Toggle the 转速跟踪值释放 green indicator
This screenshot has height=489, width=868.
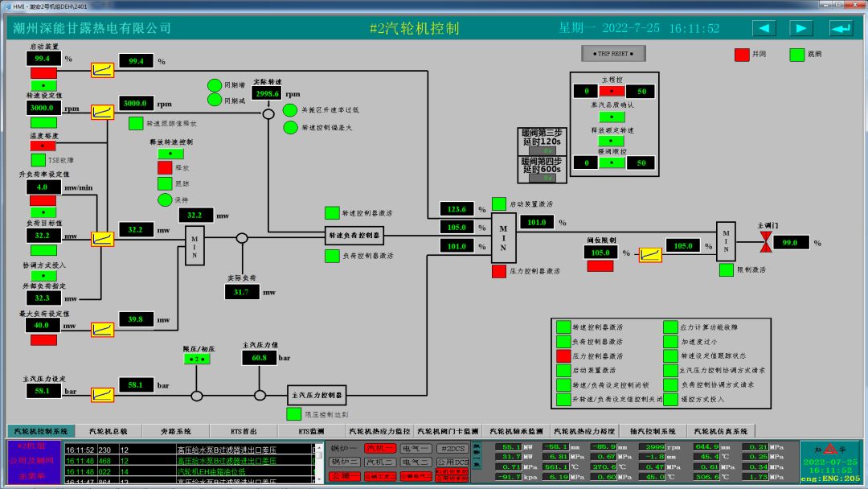136,123
